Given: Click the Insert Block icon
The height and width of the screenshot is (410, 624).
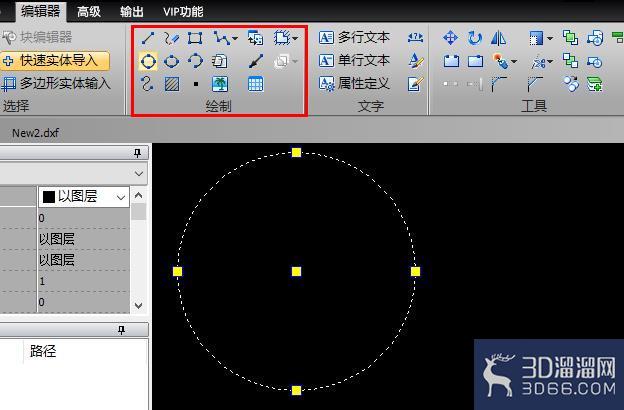Looking at the screenshot, I should pos(255,38).
